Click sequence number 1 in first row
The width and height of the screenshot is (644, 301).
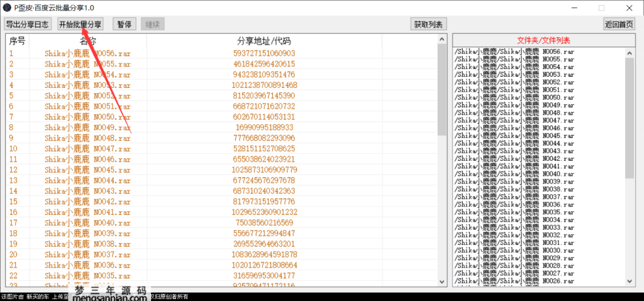point(11,53)
